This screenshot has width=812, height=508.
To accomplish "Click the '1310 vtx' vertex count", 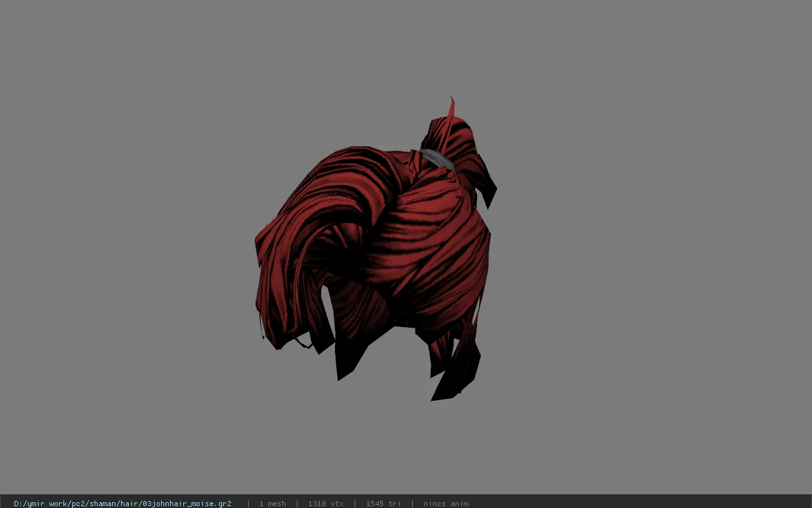I will coord(325,504).
